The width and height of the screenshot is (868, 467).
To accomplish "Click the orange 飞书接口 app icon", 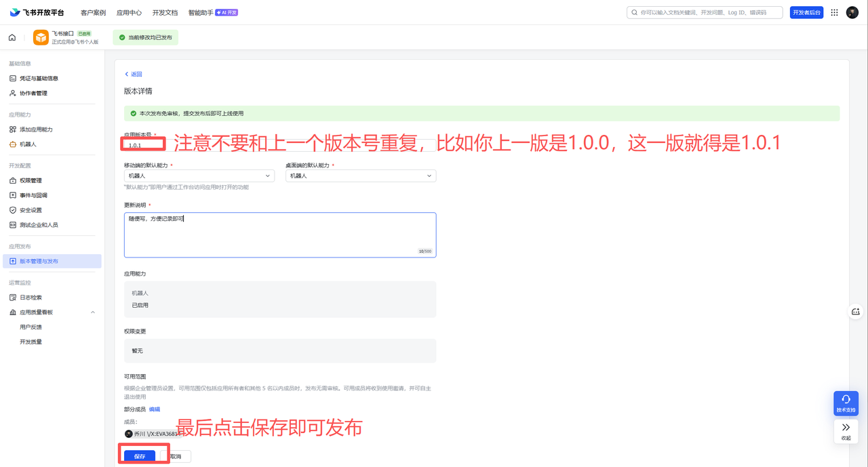I will (x=41, y=37).
